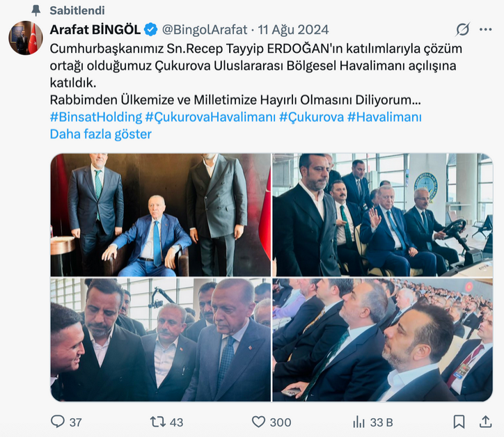This screenshot has height=437, width=504.
Task: Open view analytics bar chart icon
Action: click(359, 422)
